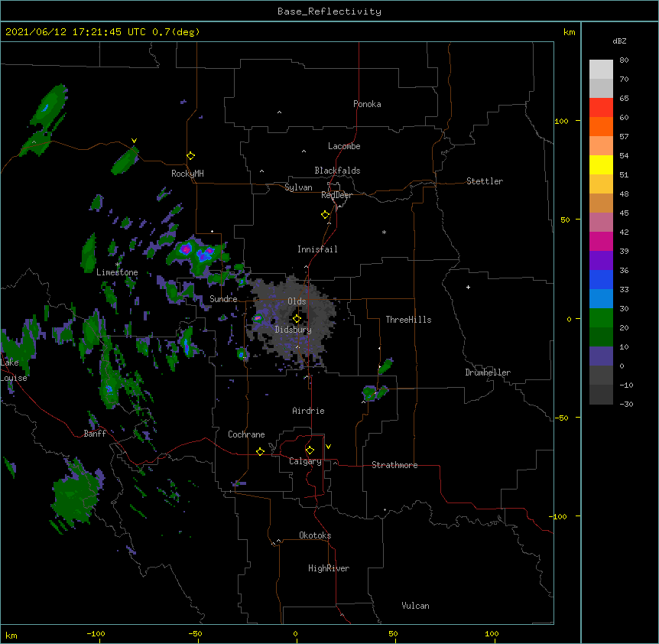Click the Stettler city label
Viewport: 659px width, 644px height.
point(485,181)
